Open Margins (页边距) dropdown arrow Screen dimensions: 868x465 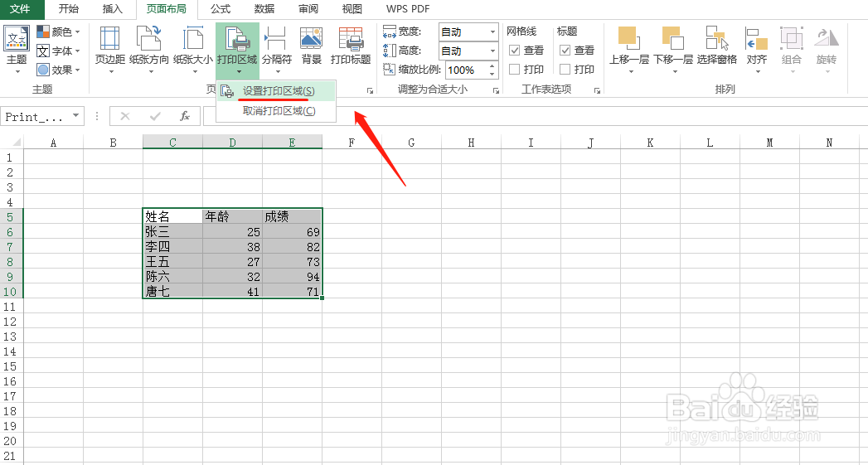(x=109, y=72)
